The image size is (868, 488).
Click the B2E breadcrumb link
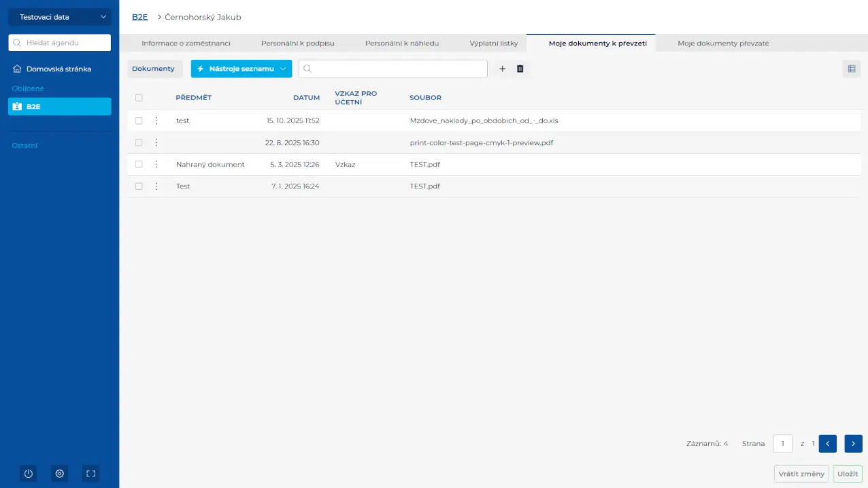139,17
